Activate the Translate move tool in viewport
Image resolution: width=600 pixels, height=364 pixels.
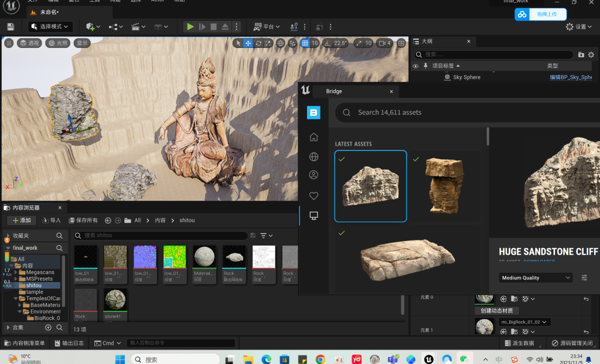click(x=248, y=43)
